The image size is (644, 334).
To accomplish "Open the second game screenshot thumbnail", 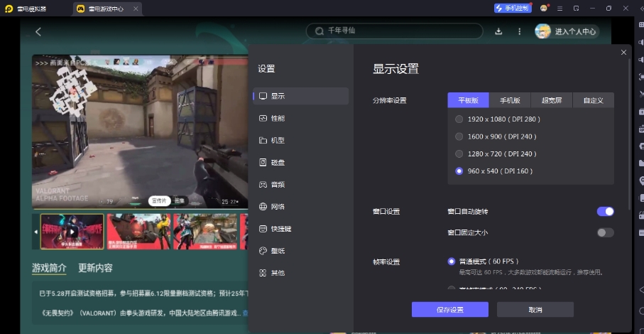I will tap(139, 232).
